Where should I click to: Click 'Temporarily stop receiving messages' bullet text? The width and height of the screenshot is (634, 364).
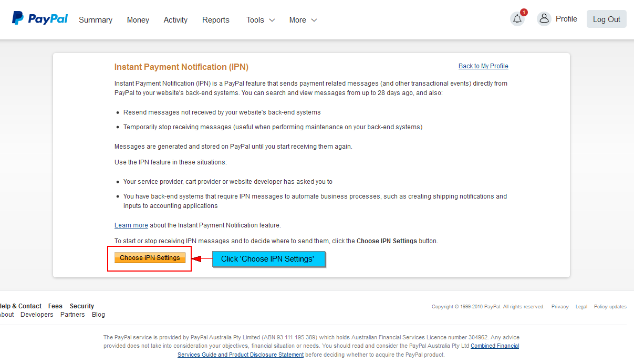[x=273, y=127]
